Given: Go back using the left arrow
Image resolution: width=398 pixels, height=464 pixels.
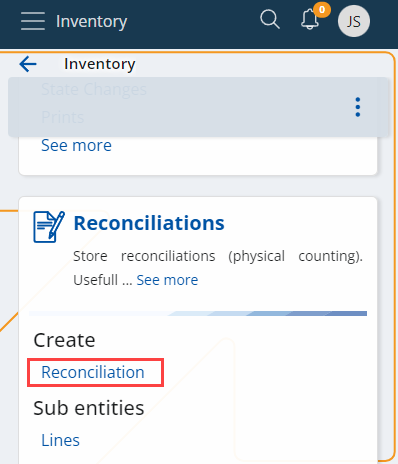Looking at the screenshot, I should (28, 64).
